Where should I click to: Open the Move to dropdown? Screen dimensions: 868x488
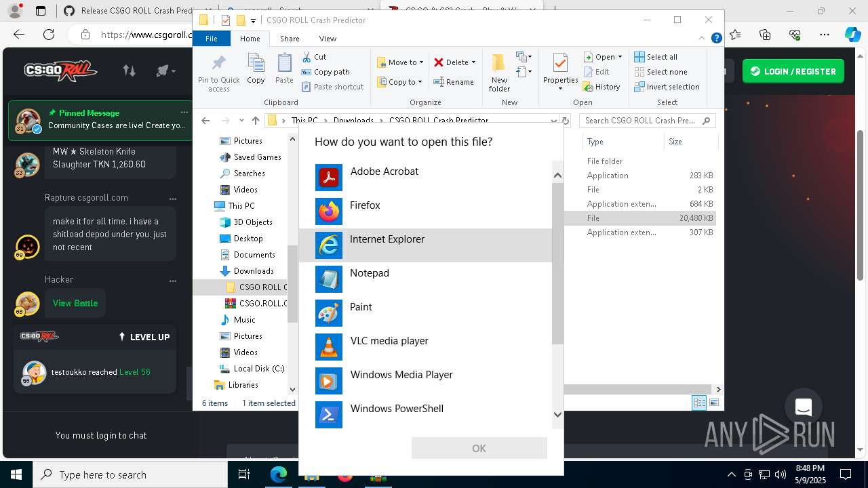pyautogui.click(x=400, y=62)
